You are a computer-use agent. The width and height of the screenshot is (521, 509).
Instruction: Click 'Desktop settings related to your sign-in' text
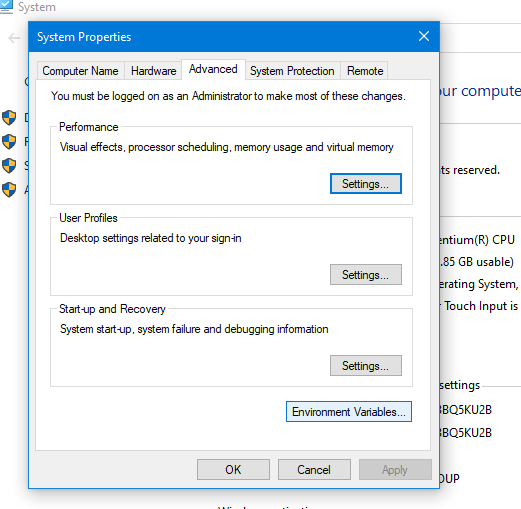coord(151,238)
